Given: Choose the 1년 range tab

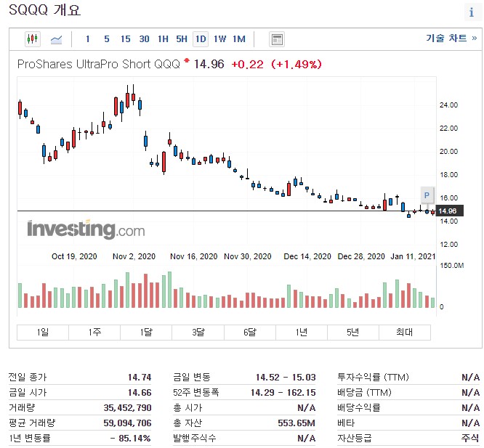Looking at the screenshot, I should tap(302, 332).
